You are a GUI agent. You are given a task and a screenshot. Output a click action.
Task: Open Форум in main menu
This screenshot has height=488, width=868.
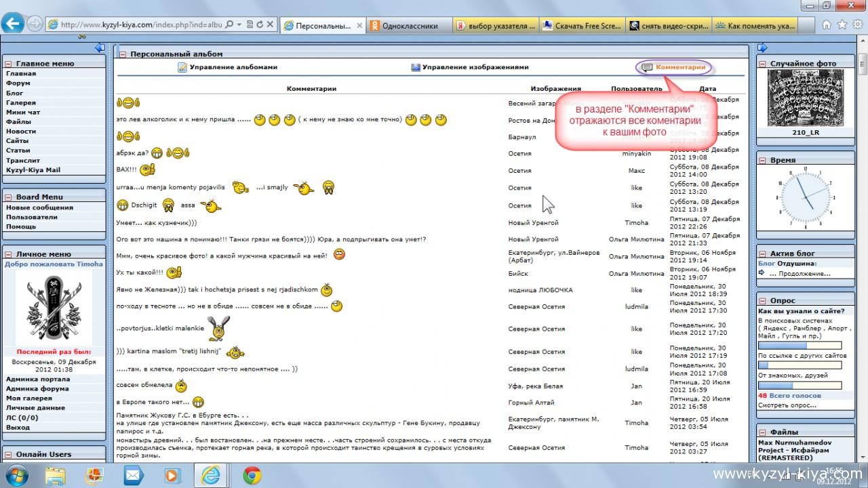click(x=18, y=83)
